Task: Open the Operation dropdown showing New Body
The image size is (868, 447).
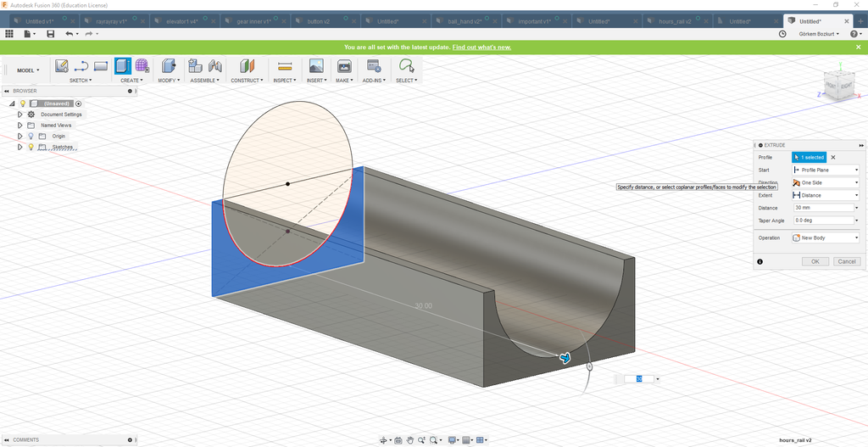Action: tap(825, 237)
